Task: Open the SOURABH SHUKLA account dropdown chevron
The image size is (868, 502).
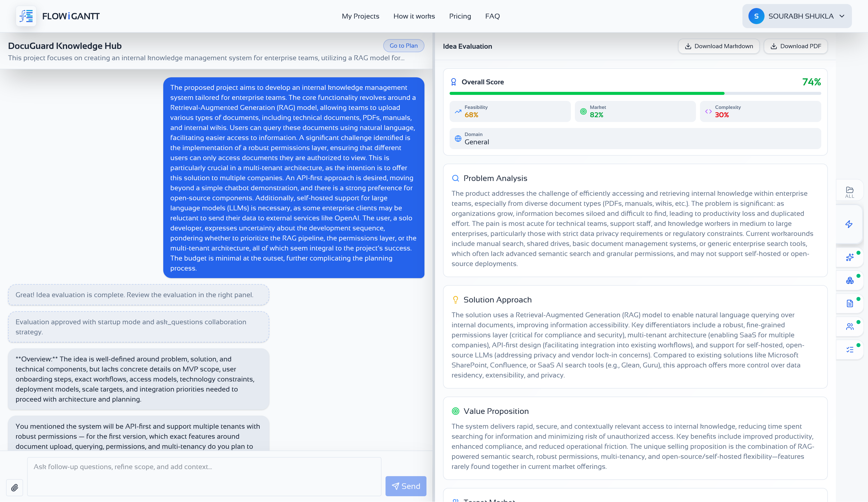Action: [x=842, y=16]
